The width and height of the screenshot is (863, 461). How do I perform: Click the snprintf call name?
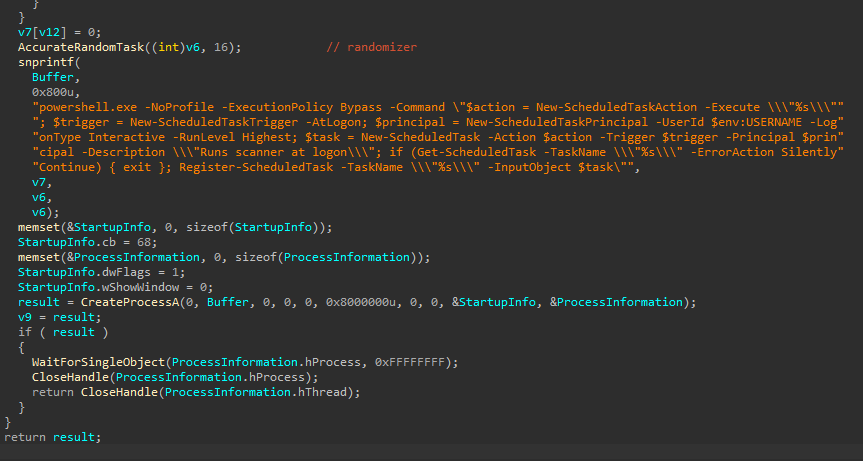click(46, 62)
